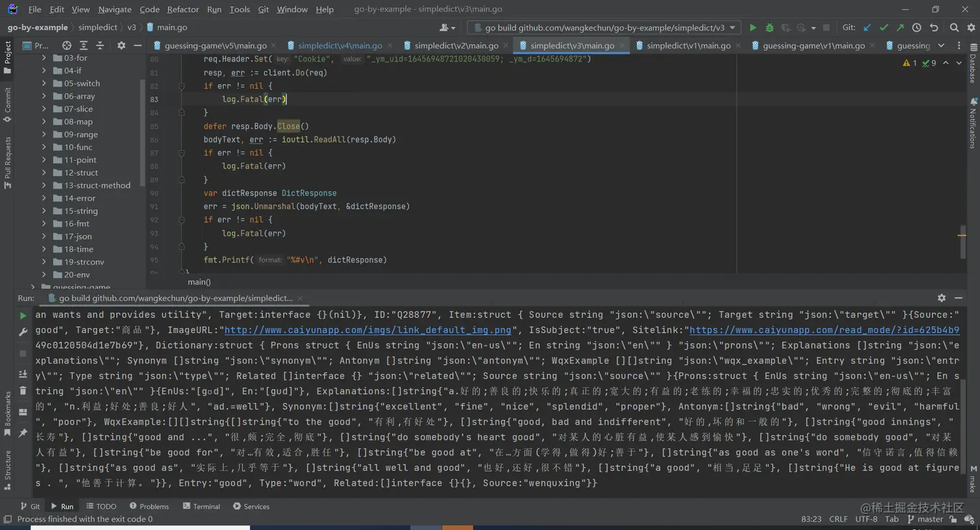This screenshot has height=530, width=980.
Task: Open the Refactor menu
Action: pos(183,9)
